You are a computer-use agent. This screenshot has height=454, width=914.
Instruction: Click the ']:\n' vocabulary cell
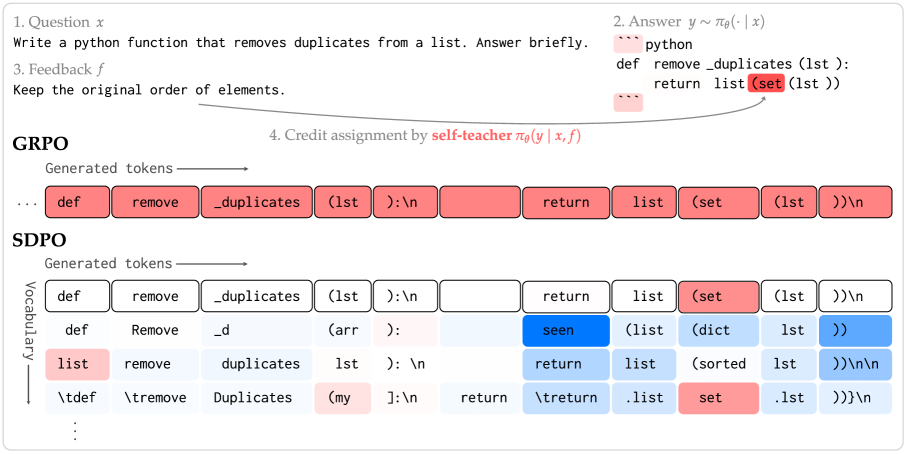tap(405, 398)
